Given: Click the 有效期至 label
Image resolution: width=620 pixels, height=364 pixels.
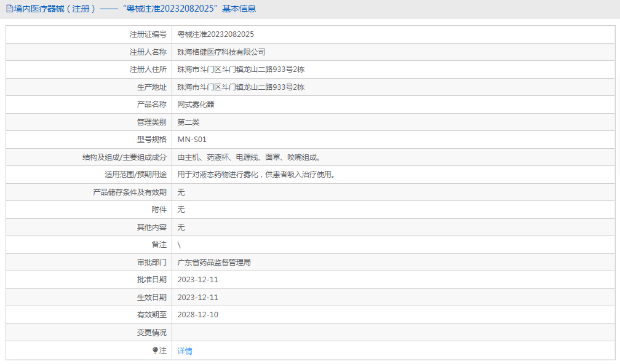Looking at the screenshot, I should click(152, 315).
